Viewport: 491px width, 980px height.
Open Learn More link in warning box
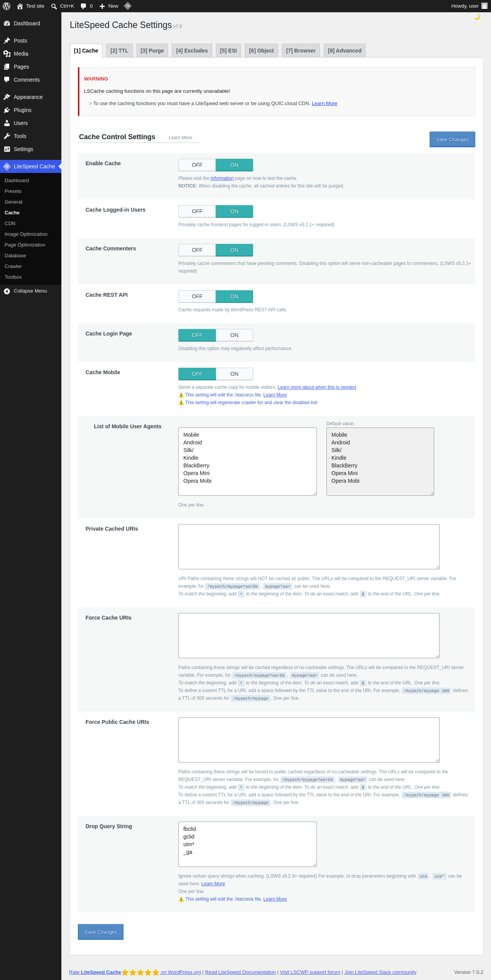[x=325, y=104]
